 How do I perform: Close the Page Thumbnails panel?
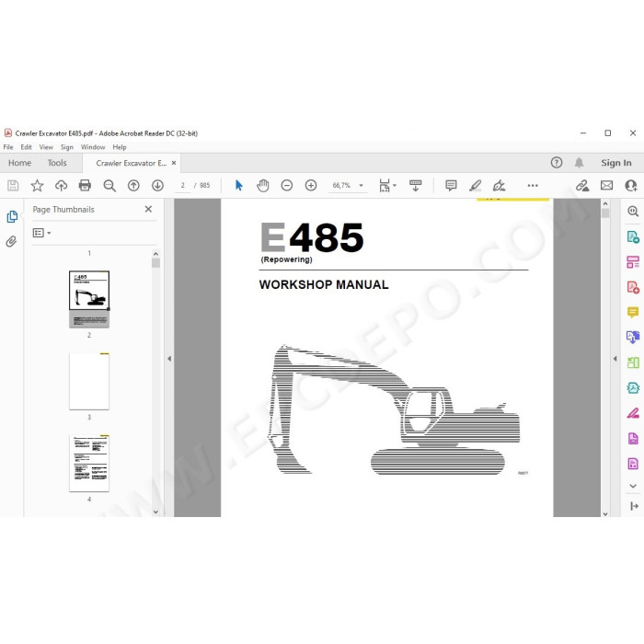pyautogui.click(x=148, y=210)
